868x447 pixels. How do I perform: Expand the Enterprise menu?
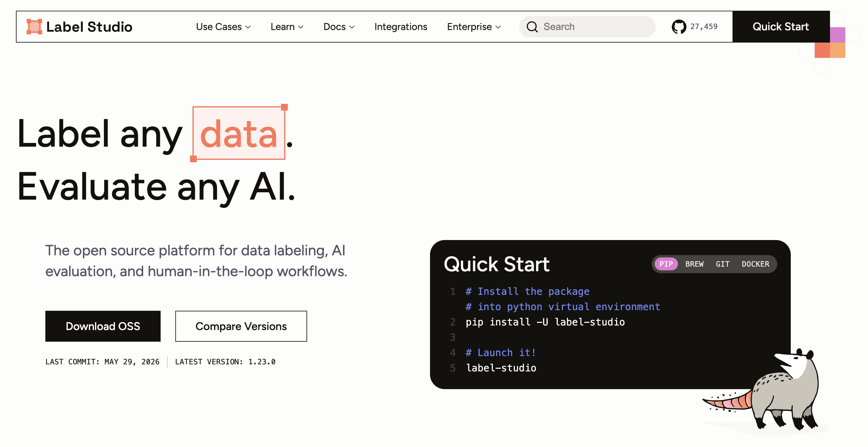click(474, 27)
